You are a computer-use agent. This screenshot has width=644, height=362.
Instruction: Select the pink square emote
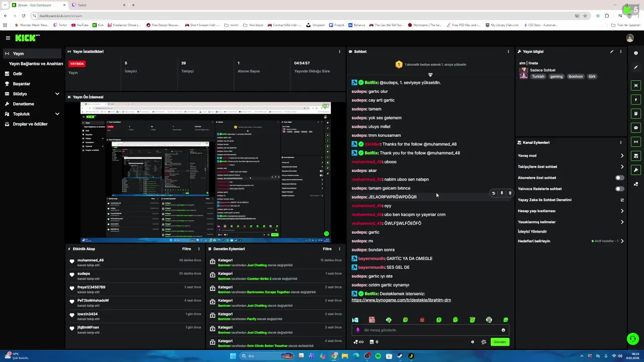(372, 320)
